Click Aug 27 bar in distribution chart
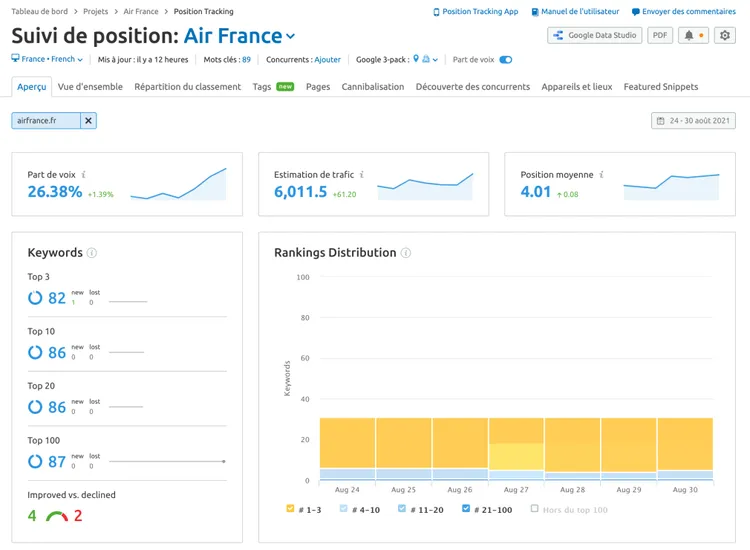The image size is (750, 550). (x=516, y=450)
